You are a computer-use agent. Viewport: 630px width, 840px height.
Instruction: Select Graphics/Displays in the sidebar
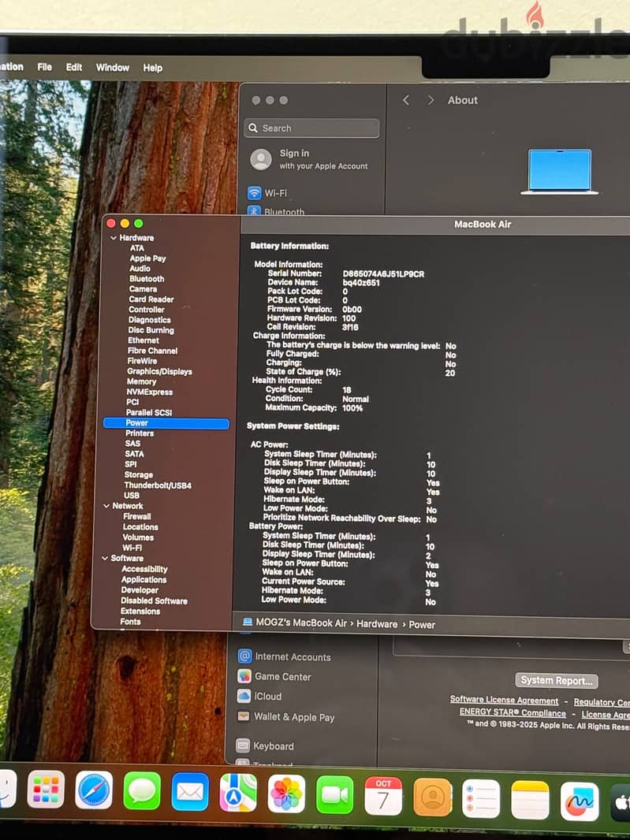coord(159,371)
